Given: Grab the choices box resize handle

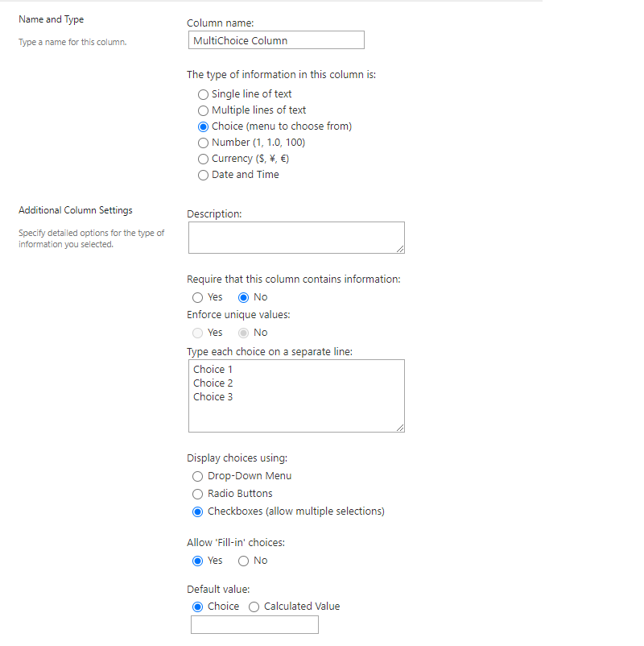Looking at the screenshot, I should [400, 428].
